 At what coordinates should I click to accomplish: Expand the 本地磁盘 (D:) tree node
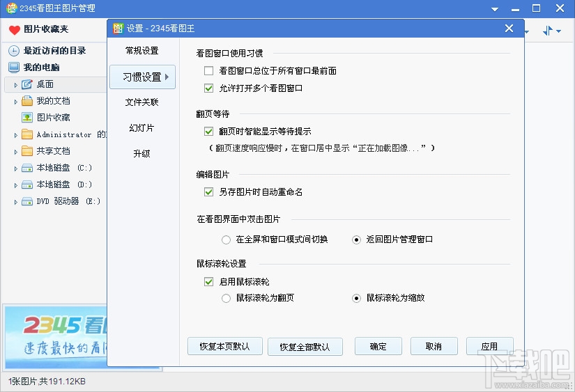point(16,185)
